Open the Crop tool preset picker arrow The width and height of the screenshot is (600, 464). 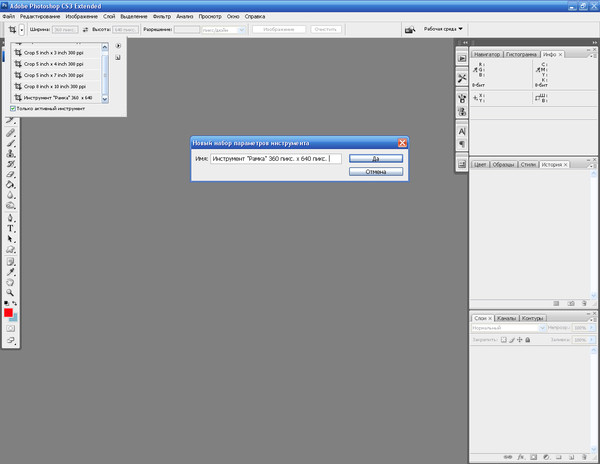pos(22,30)
